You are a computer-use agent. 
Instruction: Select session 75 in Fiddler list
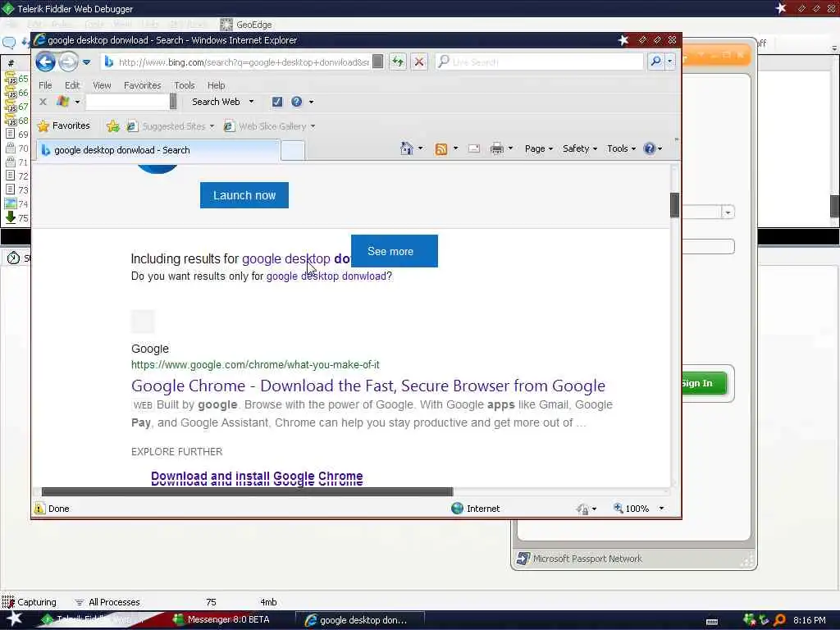coord(16,218)
